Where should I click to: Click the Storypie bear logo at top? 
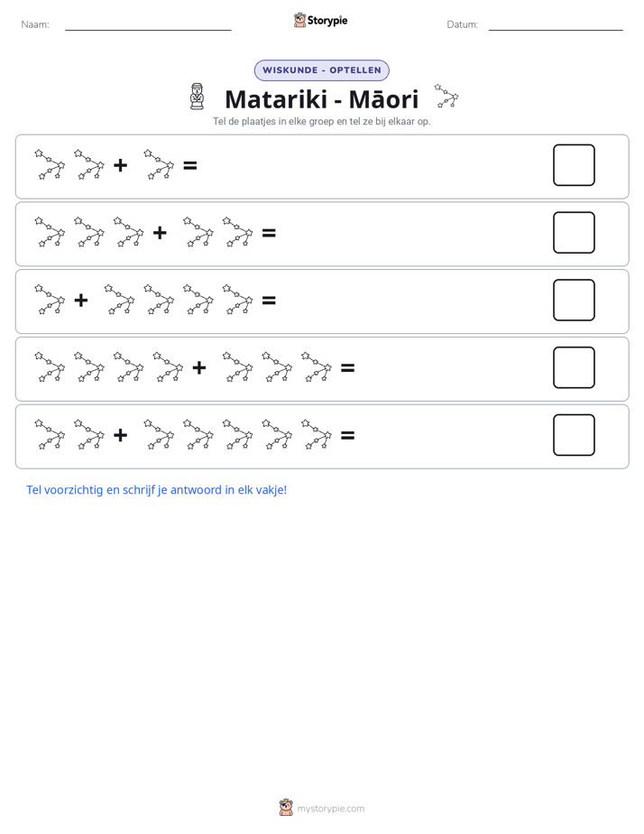[299, 20]
